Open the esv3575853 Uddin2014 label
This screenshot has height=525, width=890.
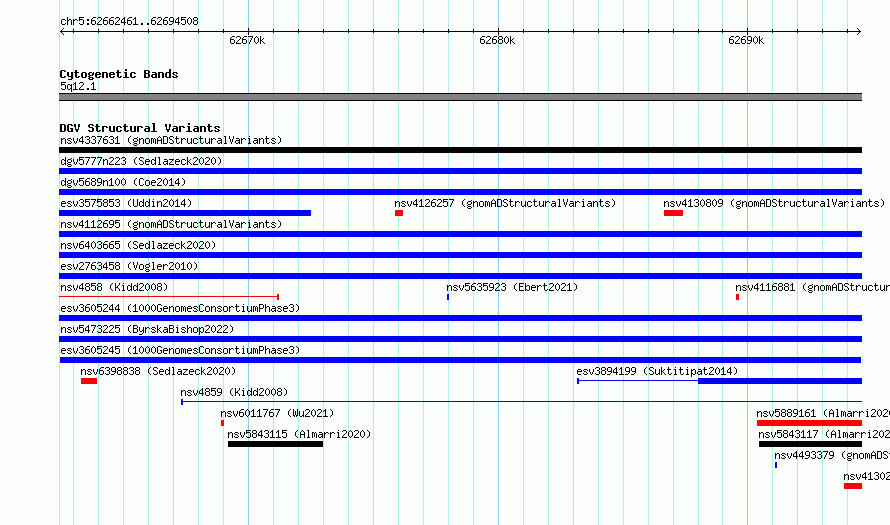coord(126,203)
